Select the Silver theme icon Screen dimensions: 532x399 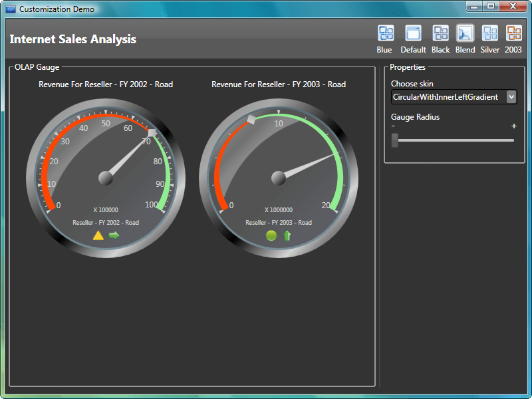pos(490,33)
